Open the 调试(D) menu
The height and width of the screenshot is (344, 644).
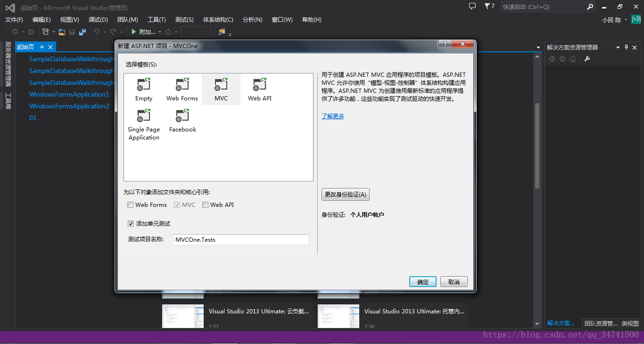(x=98, y=19)
